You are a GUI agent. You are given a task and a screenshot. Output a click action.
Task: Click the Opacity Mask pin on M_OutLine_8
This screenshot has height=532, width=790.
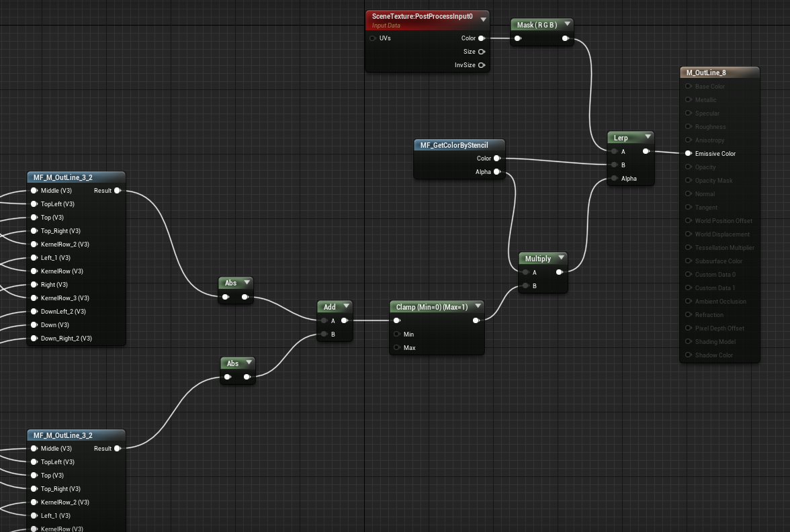(x=688, y=180)
